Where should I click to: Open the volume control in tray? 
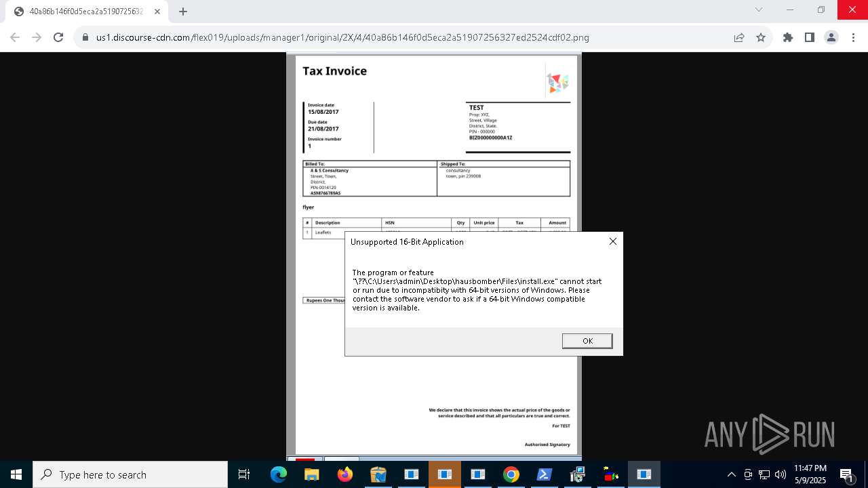781,474
